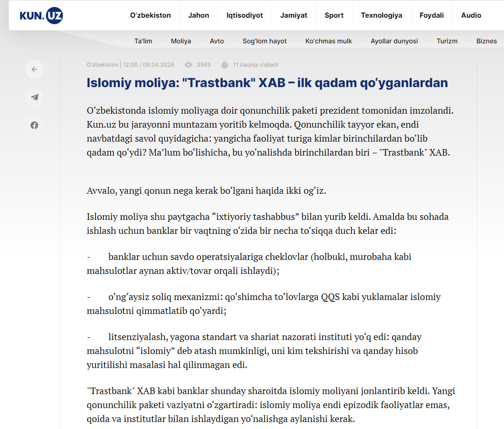This screenshot has height=429, width=504.
Task: Click the O'zbekiston category label above headline
Action: 103,65
